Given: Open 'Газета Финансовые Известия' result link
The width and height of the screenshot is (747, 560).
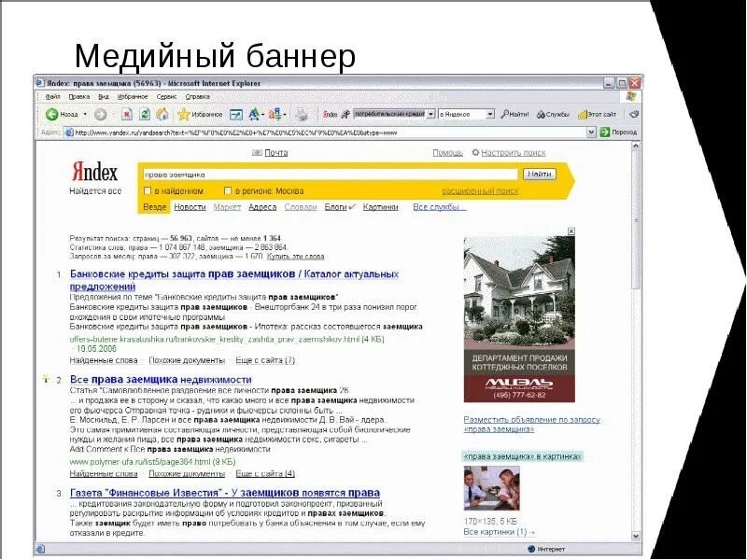Looking at the screenshot, I should tap(225, 493).
